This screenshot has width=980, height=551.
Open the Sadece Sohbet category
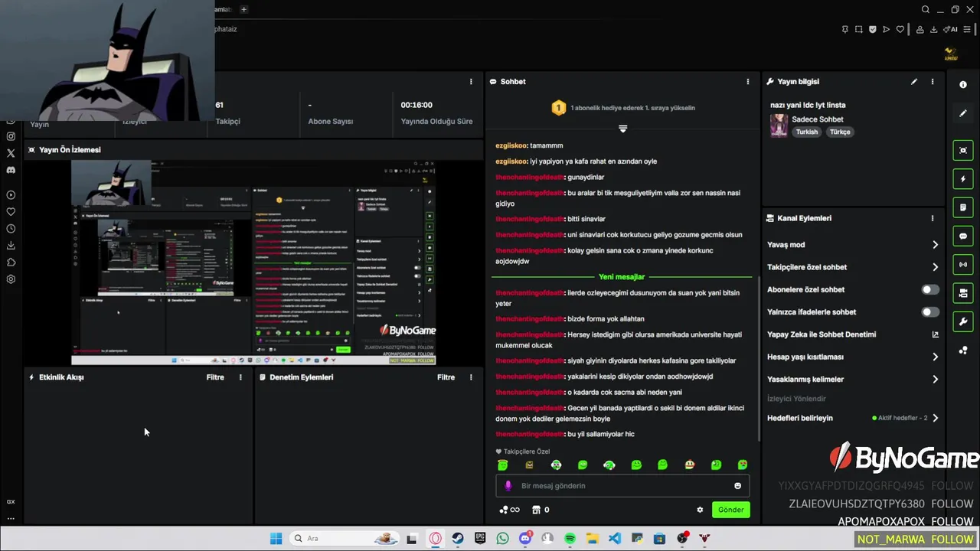click(818, 119)
